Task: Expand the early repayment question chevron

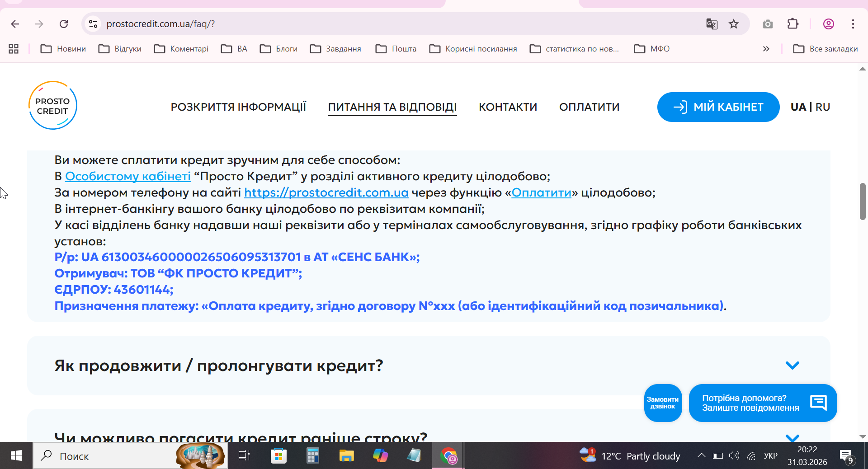Action: [793, 437]
